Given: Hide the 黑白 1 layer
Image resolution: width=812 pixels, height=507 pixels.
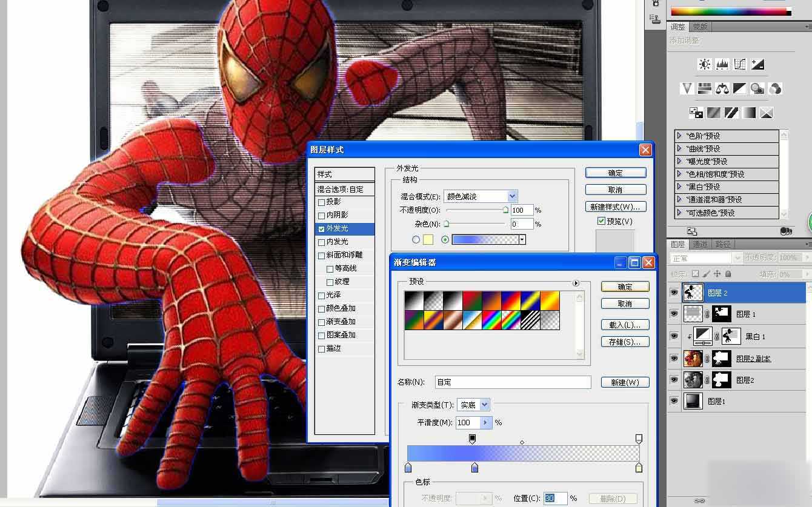Looking at the screenshot, I should pyautogui.click(x=674, y=336).
